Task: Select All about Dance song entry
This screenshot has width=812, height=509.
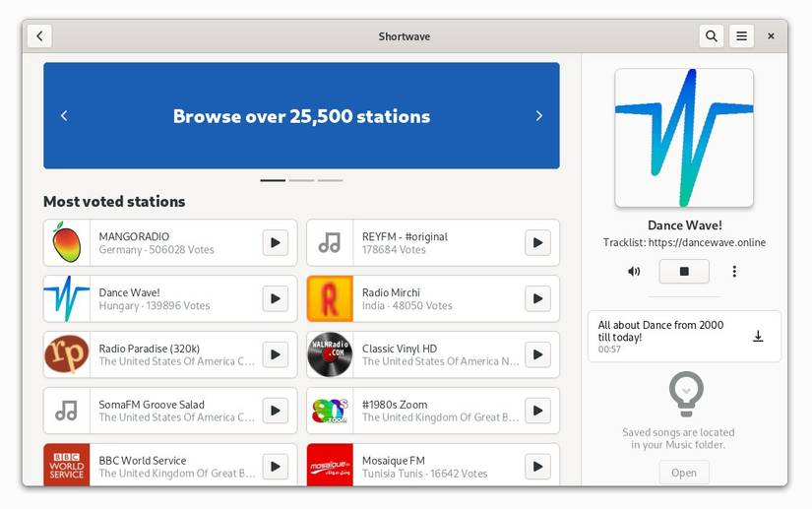Action: tap(684, 336)
